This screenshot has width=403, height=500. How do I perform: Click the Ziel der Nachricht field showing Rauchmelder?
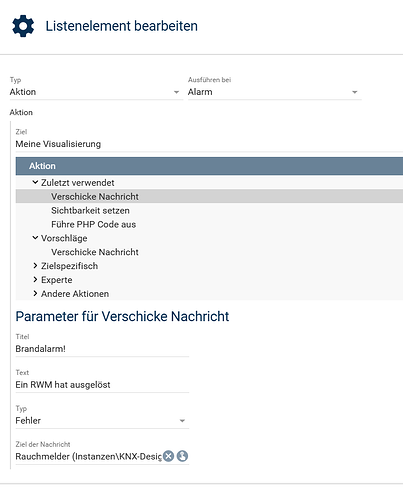click(x=88, y=456)
